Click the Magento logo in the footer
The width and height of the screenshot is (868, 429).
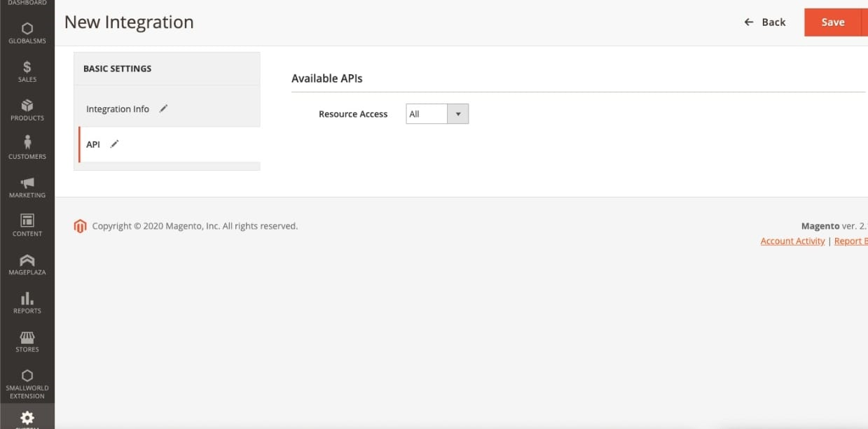[80, 226]
